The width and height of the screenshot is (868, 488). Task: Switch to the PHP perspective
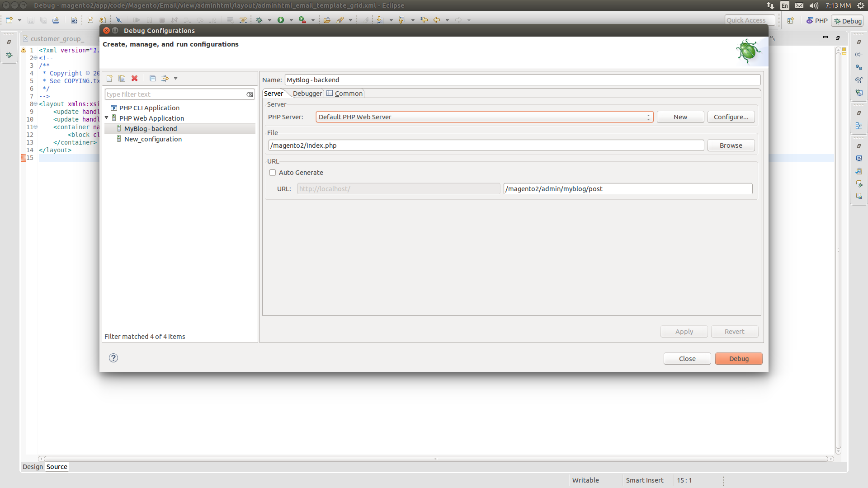(817, 21)
